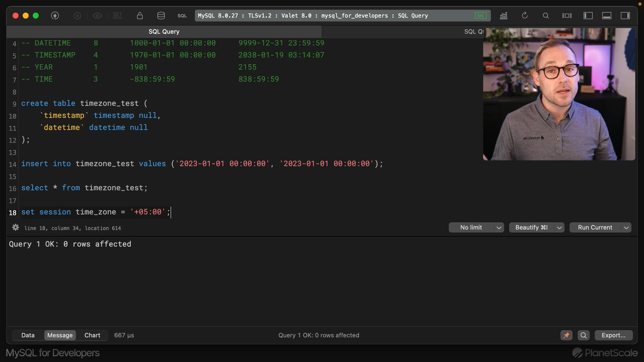Expand the Run Current dropdown arrow
644x362 pixels.
pyautogui.click(x=626, y=228)
